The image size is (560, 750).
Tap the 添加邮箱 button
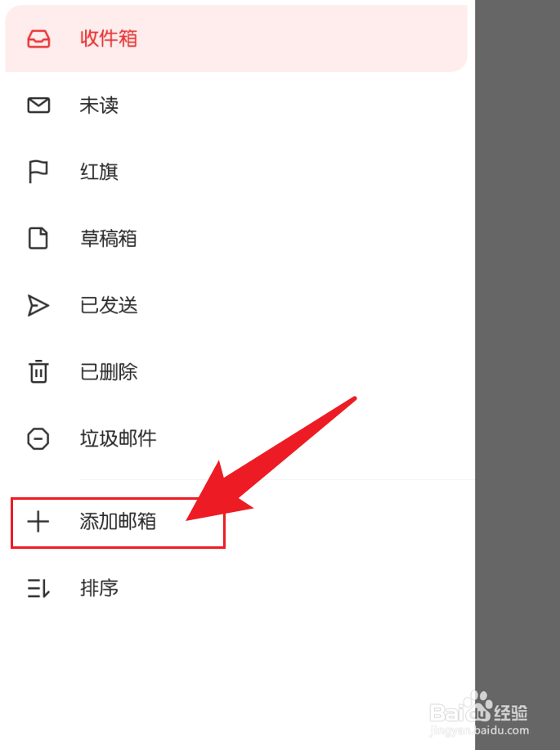click(x=118, y=523)
